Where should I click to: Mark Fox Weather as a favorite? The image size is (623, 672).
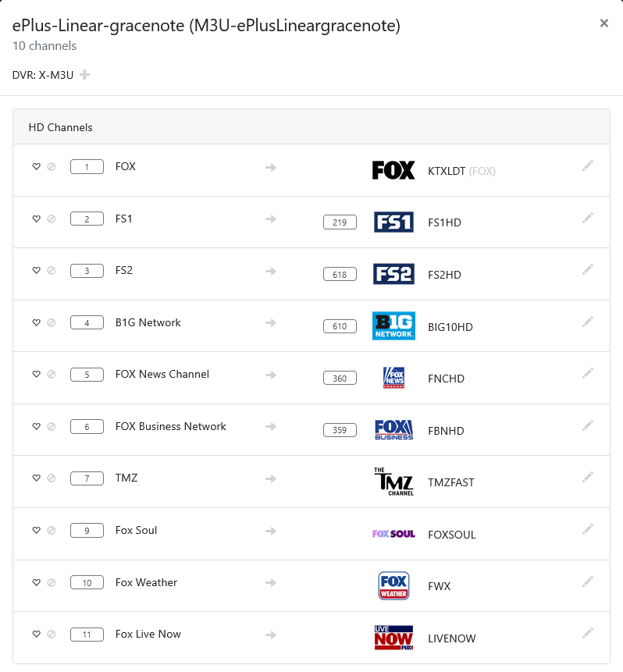pos(36,582)
